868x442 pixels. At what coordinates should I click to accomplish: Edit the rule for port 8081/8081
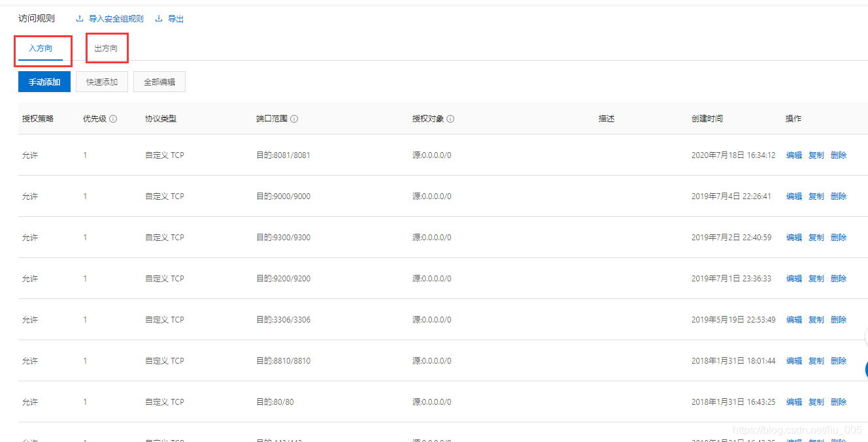point(794,155)
